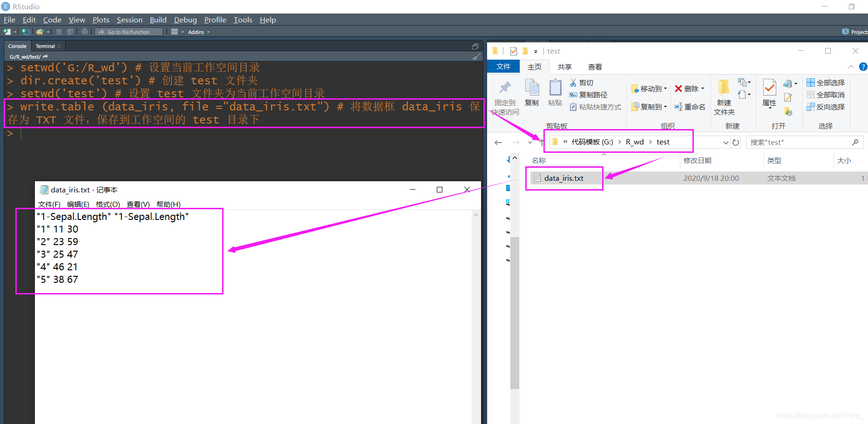Click the 复制路径 button

tap(588, 95)
